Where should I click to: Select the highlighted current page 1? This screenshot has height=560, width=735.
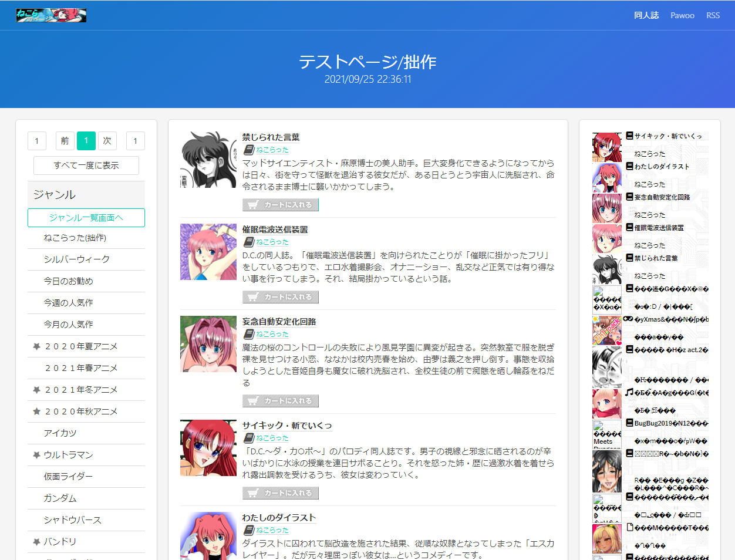(x=86, y=141)
